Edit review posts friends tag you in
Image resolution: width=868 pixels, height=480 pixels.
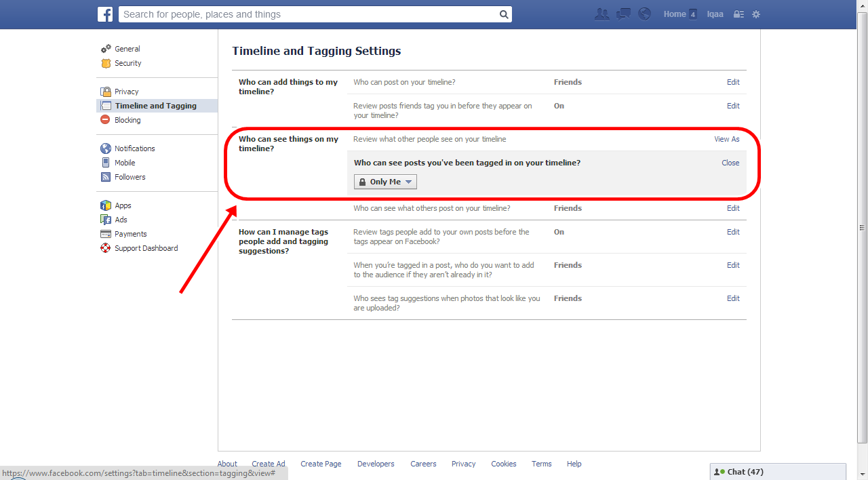pos(733,106)
